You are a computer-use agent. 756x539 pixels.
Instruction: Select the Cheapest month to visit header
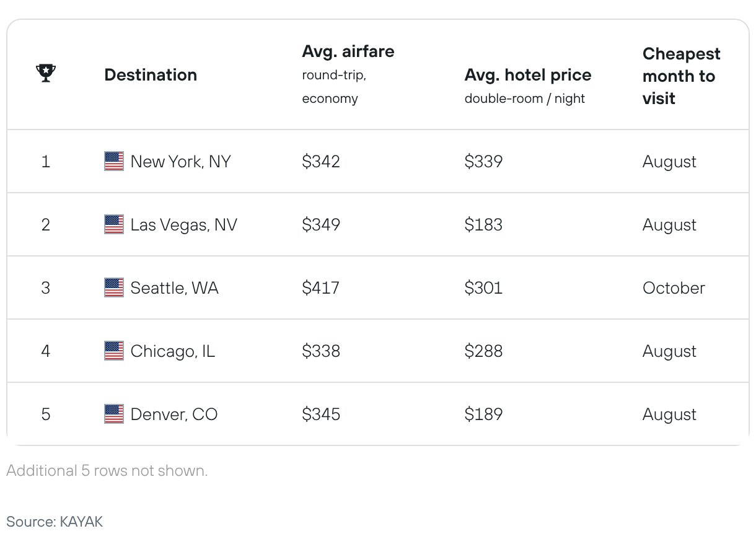tap(682, 76)
